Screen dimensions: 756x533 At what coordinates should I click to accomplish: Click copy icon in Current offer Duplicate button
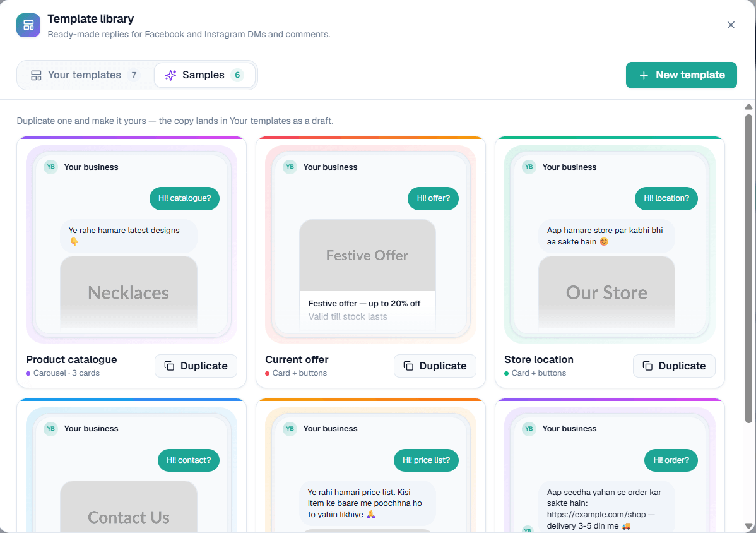tap(408, 366)
